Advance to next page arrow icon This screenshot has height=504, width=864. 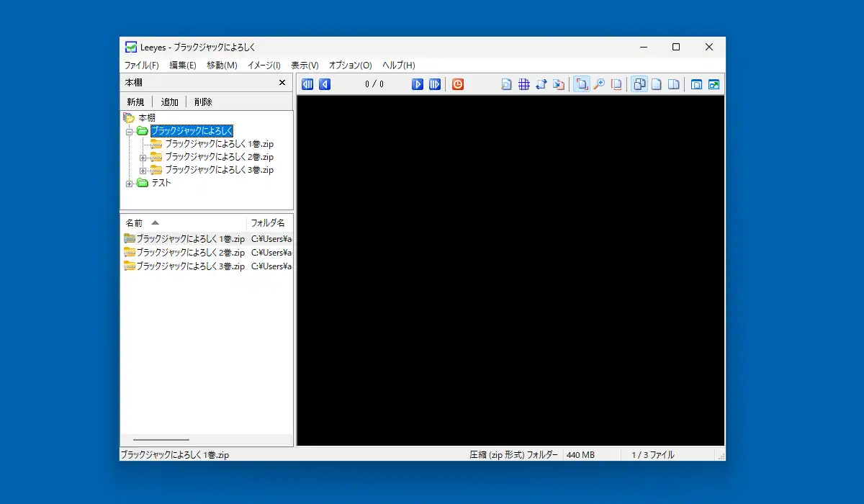(418, 84)
